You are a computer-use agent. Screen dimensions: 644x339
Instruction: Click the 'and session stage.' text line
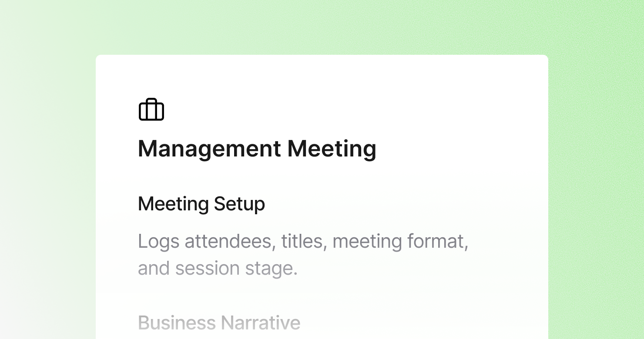coord(218,268)
